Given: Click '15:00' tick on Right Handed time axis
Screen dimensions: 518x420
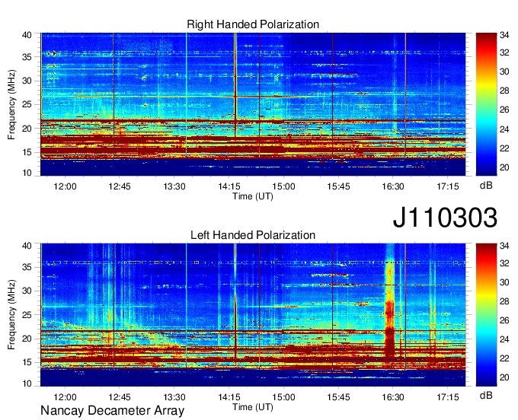Looking at the screenshot, I should pos(284,186).
